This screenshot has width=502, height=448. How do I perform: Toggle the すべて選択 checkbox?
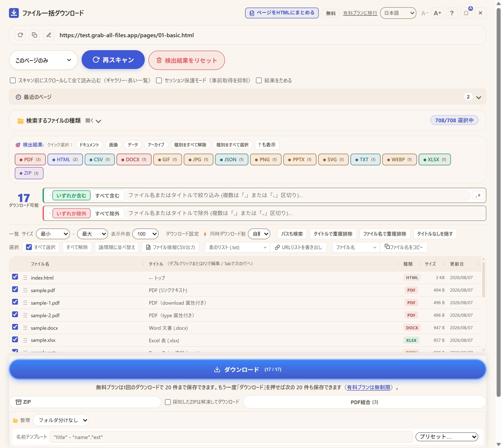pos(29,247)
